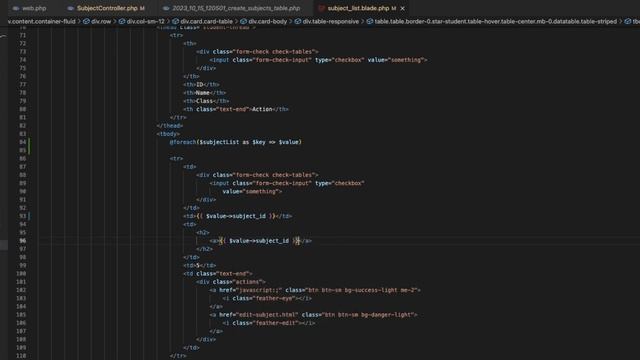The height and width of the screenshot is (360, 640).
Task: Open the div.table-responsive breadcrumb dropdown
Action: coord(331,21)
